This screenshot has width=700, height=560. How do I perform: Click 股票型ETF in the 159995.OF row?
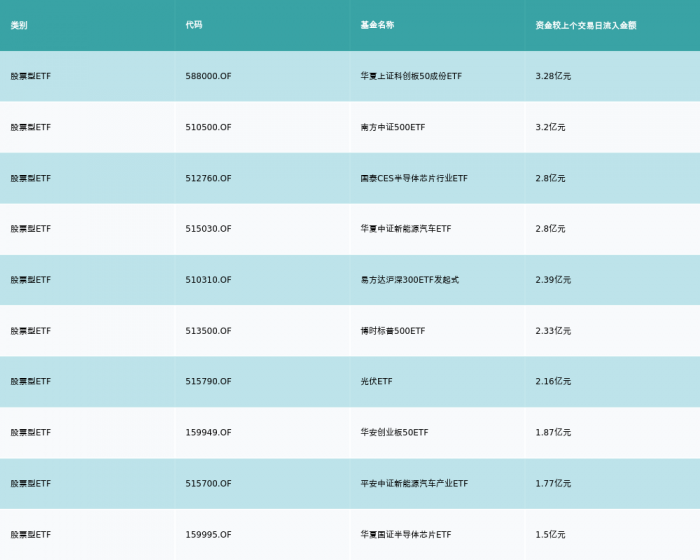point(31,535)
